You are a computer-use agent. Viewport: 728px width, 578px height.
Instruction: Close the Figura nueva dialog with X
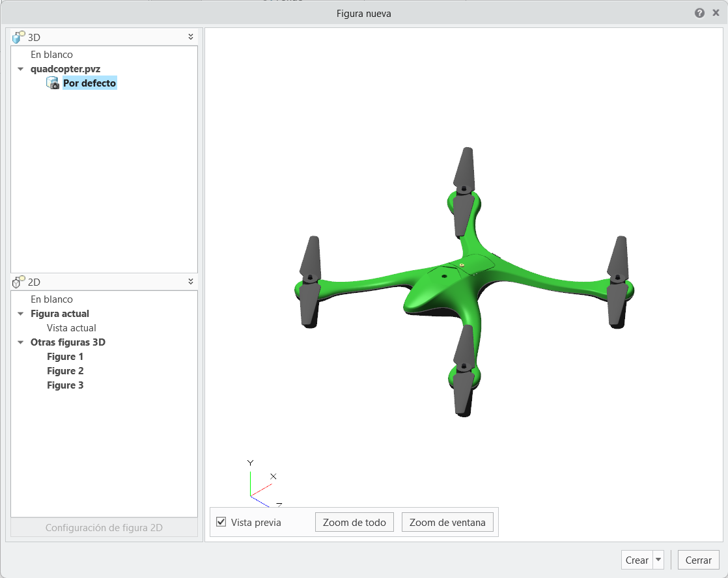[x=716, y=13]
